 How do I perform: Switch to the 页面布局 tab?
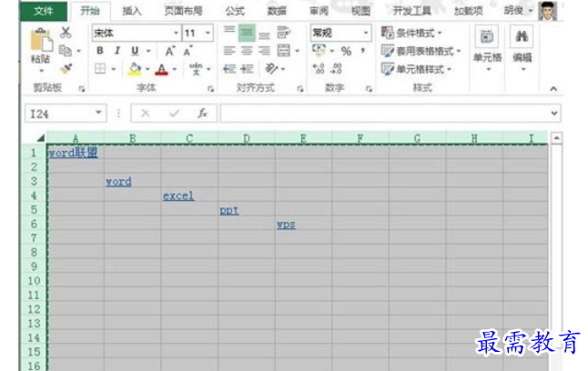183,11
